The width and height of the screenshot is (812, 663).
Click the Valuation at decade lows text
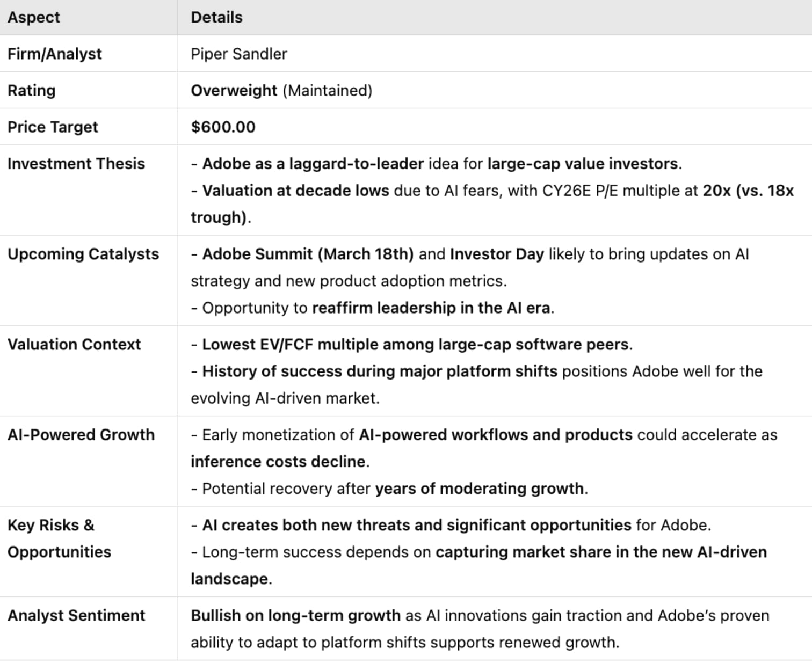pyautogui.click(x=295, y=191)
